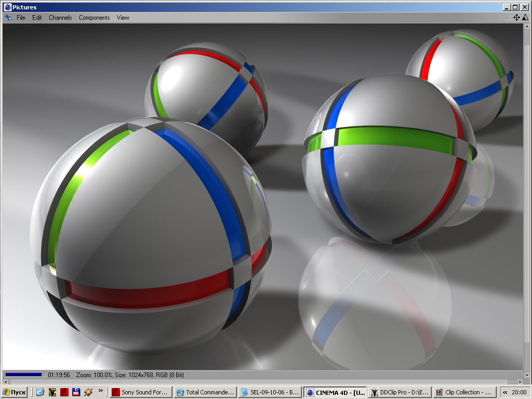Click the pin icon left of File menu
This screenshot has width=532, height=399.
coord(8,17)
